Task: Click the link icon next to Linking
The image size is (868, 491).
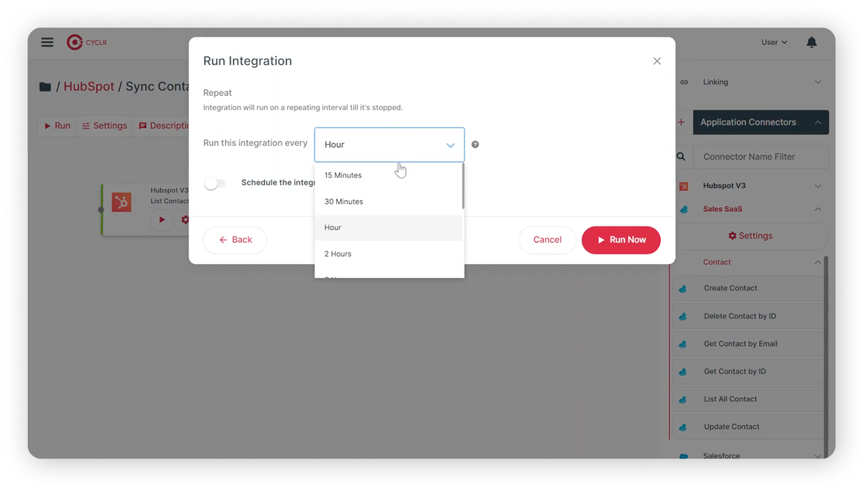Action: click(x=684, y=82)
